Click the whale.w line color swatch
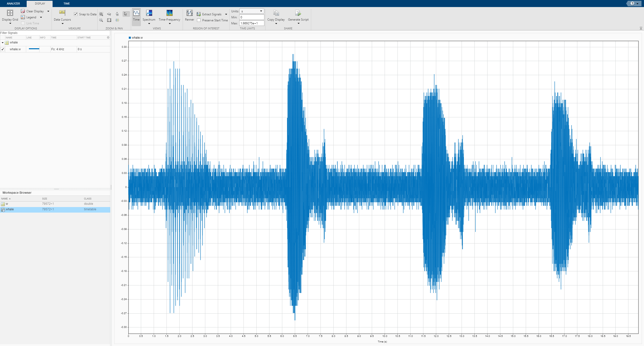Screen dimensions: 644x346 click(x=34, y=49)
